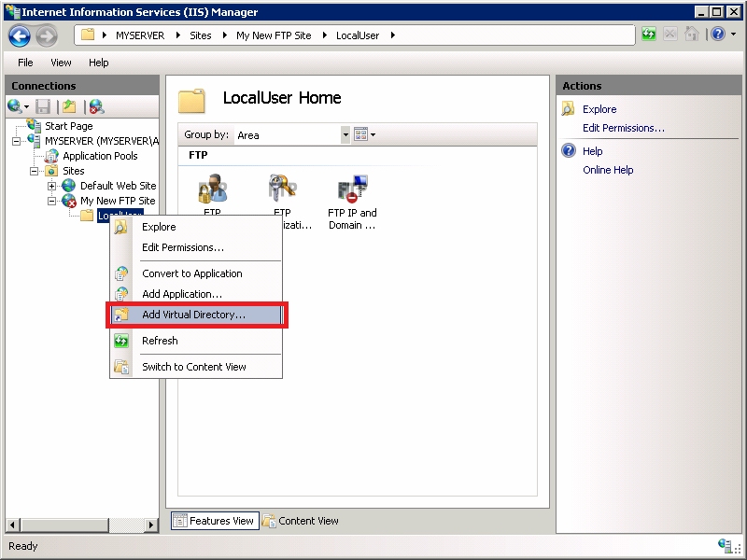
Task: Select Application Pools in the tree
Action: point(100,156)
